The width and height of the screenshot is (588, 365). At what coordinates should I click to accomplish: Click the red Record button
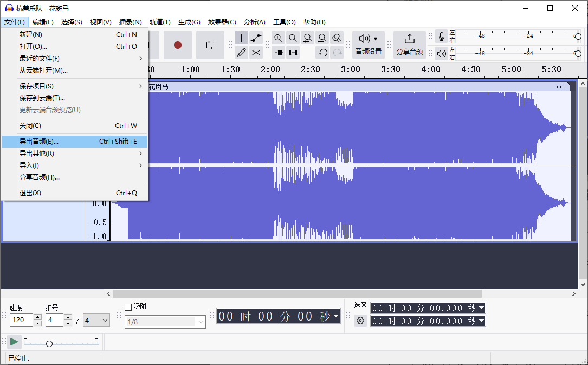coord(178,45)
